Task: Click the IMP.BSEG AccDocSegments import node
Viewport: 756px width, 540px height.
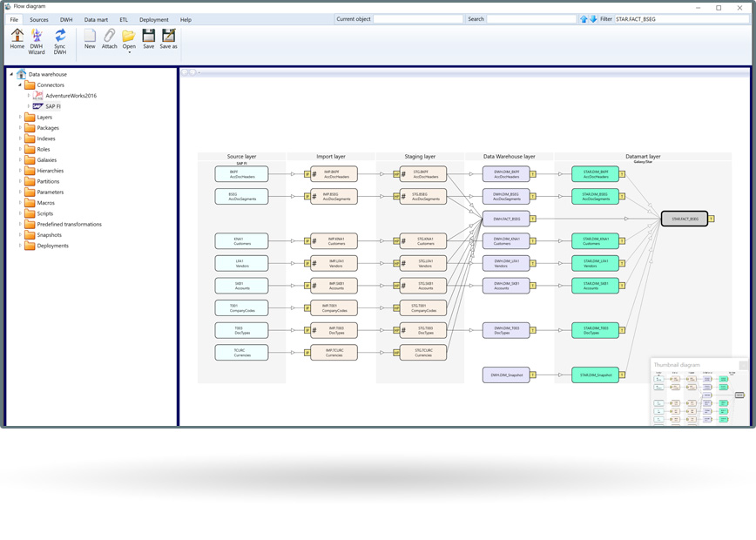Action: point(334,196)
